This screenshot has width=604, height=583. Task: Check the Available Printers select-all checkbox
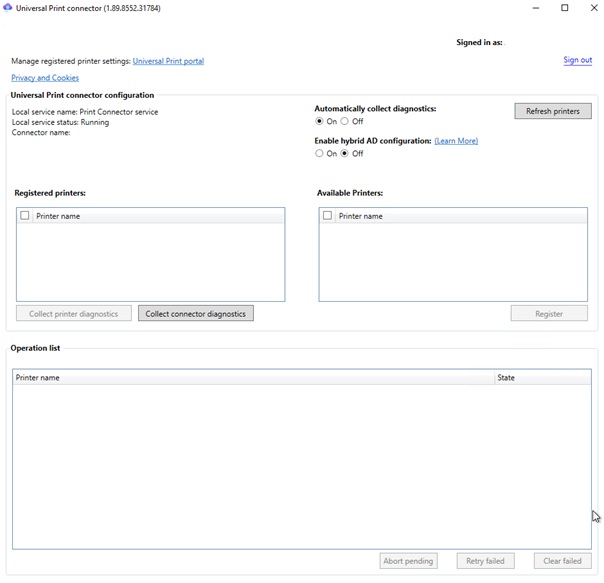[327, 215]
